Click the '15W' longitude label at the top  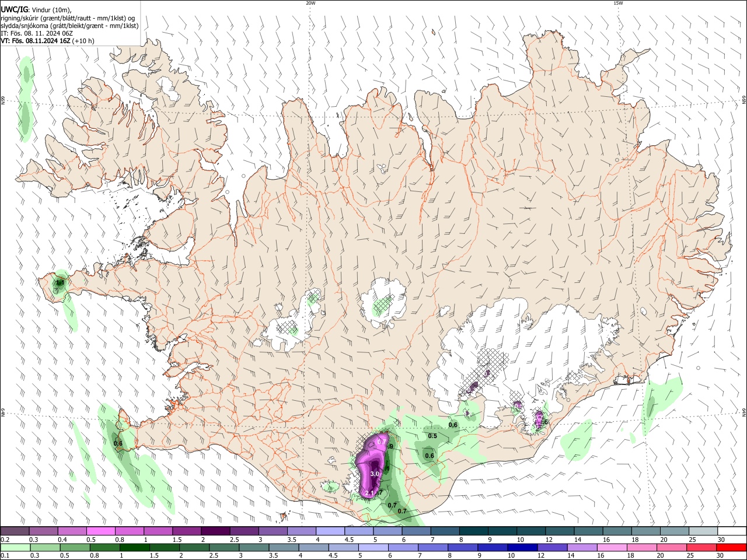point(618,3)
